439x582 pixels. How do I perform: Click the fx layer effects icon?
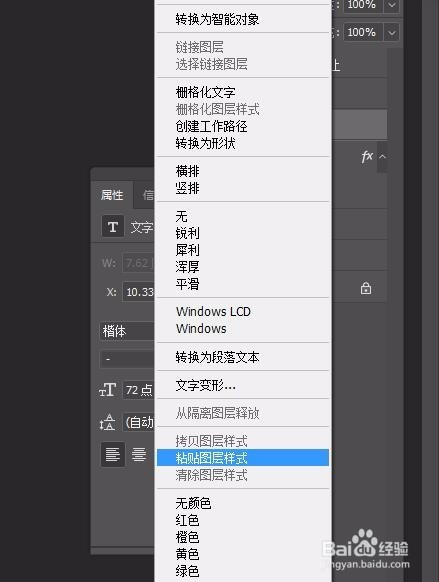tap(367, 156)
